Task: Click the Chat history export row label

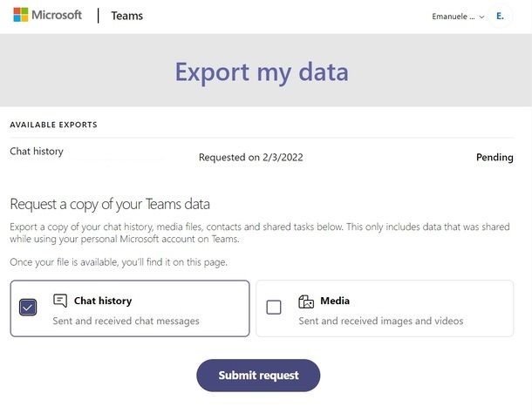Action: tap(37, 152)
